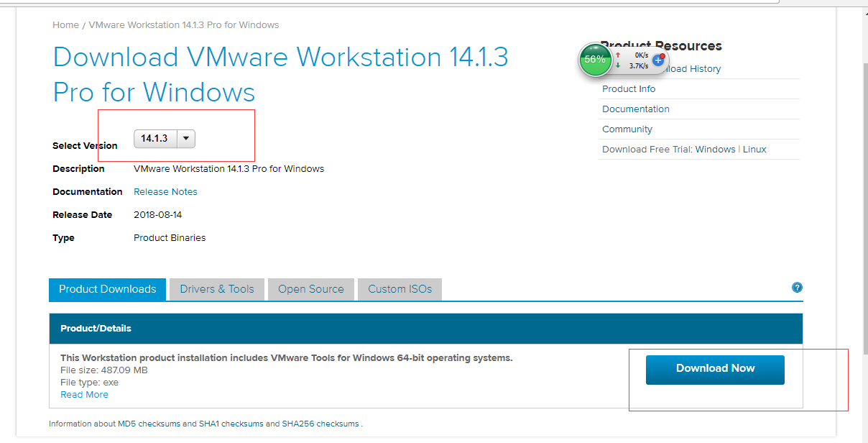Click the Product/Details table header
The image size is (868, 443).
[425, 329]
